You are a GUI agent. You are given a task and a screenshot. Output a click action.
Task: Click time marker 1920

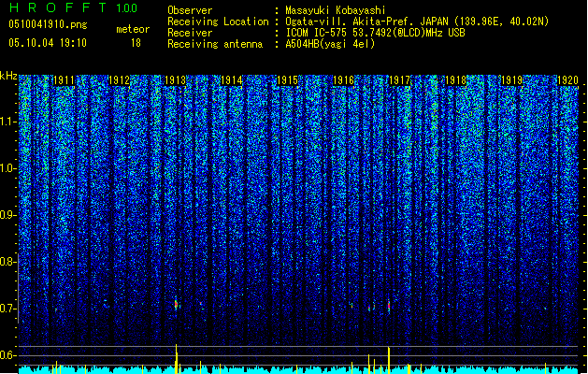[x=567, y=80]
